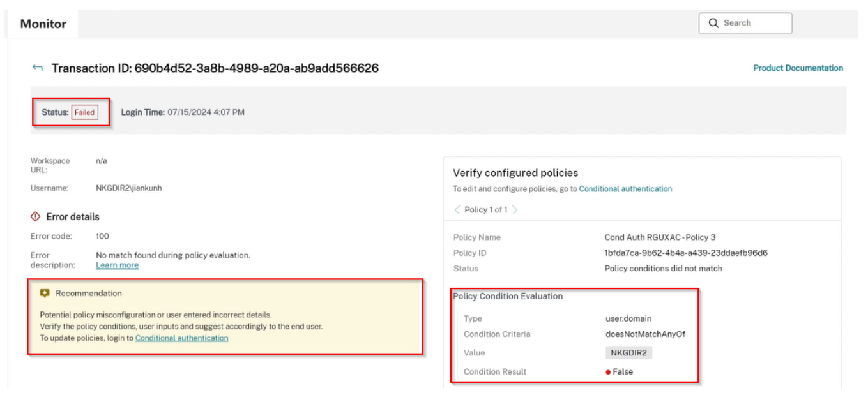Viewport: 868px width, 395px height.
Task: Click the red dot beside False result
Action: (608, 372)
